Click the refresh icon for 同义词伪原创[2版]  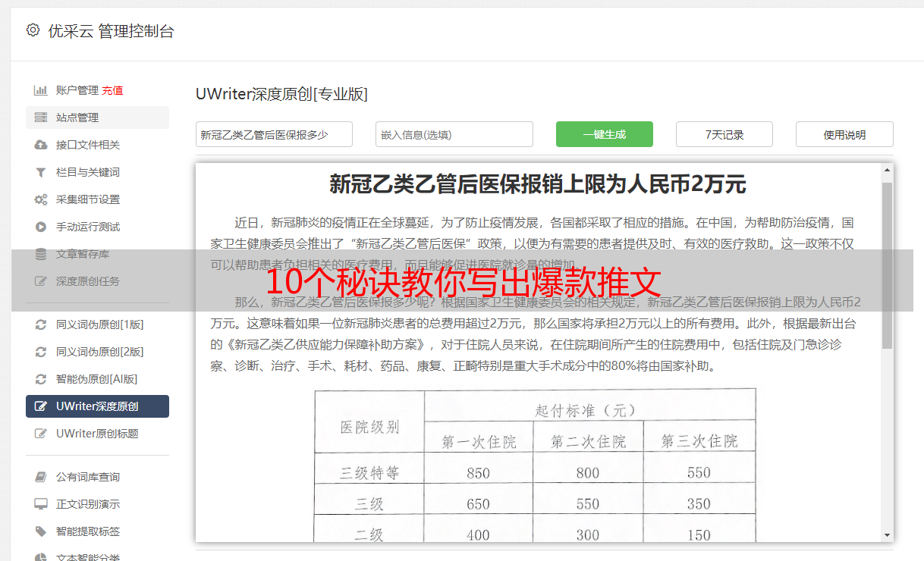tap(40, 352)
